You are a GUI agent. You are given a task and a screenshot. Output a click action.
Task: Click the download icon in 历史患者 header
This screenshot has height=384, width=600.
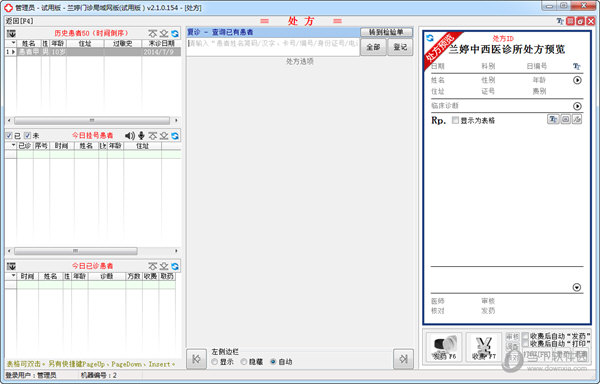[x=11, y=34]
